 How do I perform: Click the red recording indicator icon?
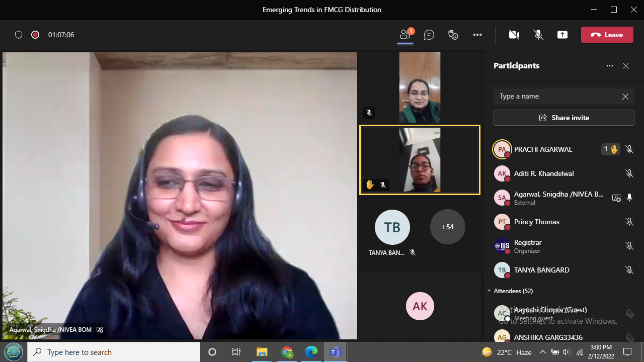pos(35,35)
